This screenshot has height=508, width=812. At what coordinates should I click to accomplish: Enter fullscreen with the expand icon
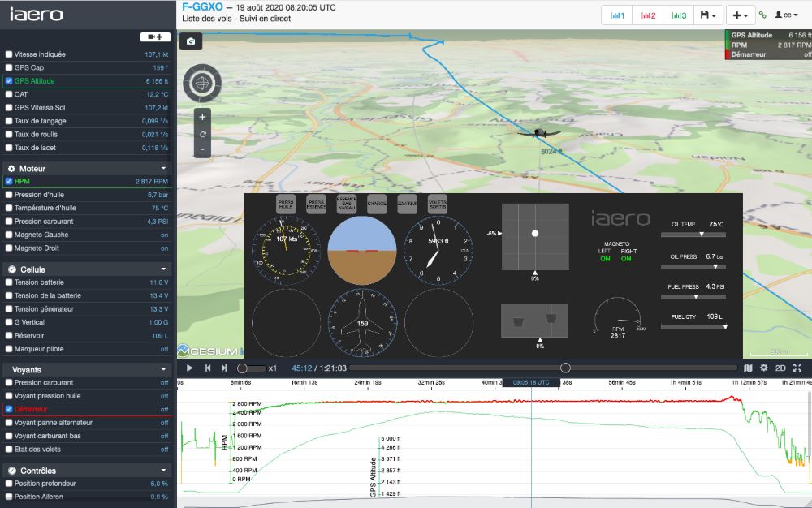click(797, 368)
